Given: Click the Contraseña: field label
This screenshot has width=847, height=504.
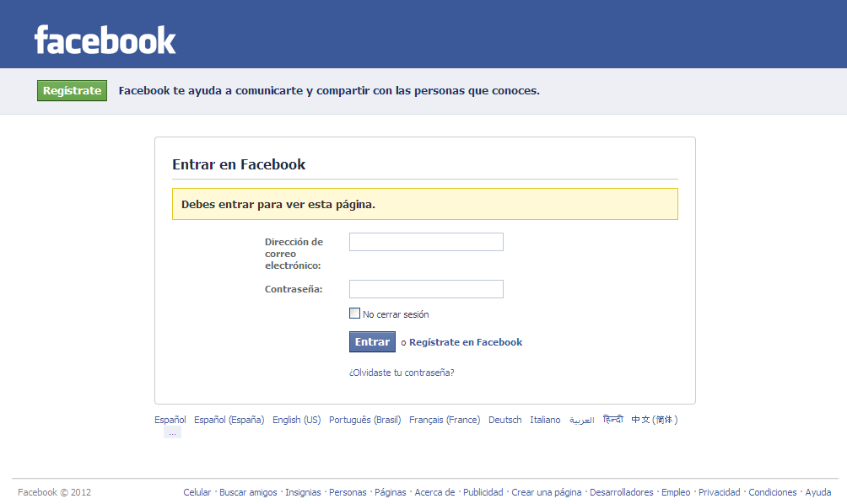Looking at the screenshot, I should coord(294,289).
